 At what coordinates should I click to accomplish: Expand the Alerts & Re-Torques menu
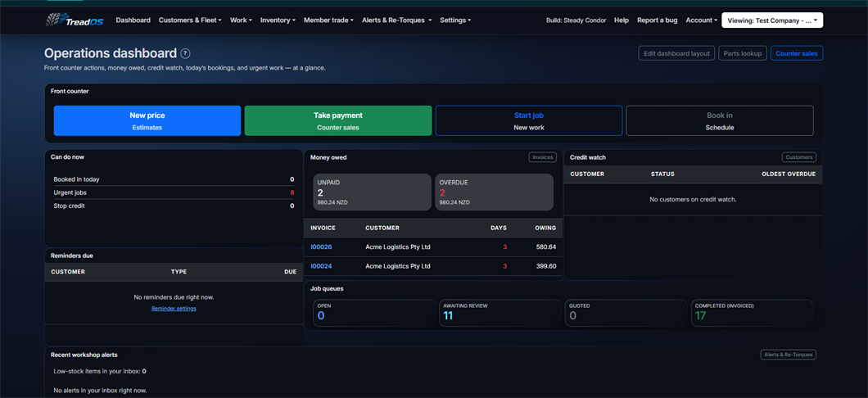(x=396, y=20)
